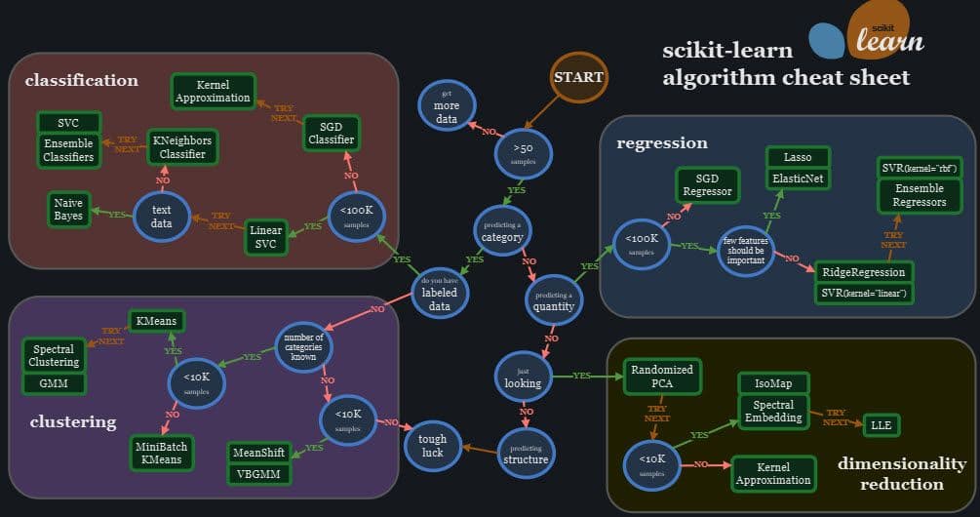Click the scikit-learn logo

(867, 30)
